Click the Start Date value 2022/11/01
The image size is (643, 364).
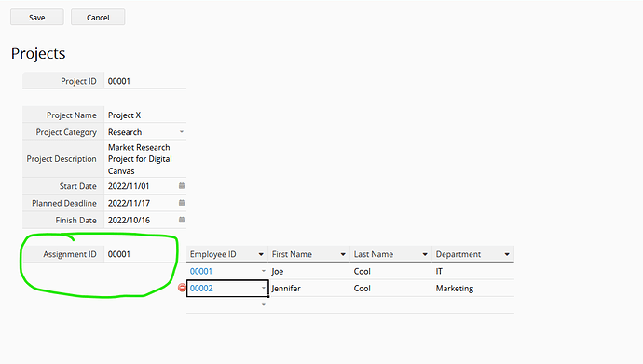pos(129,186)
